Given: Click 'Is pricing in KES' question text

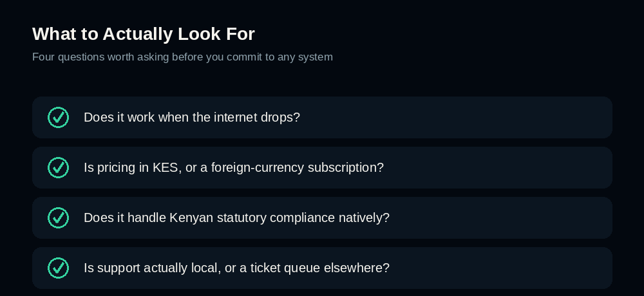Looking at the screenshot, I should click(234, 167).
